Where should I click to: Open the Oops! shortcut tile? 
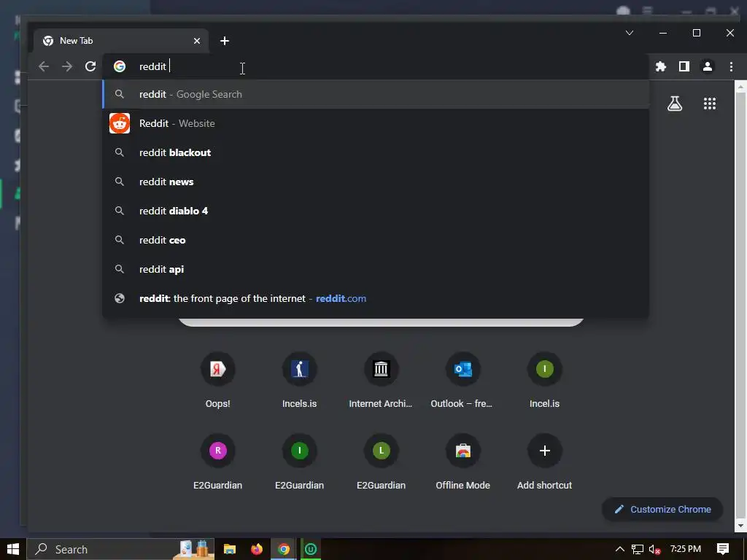tap(217, 381)
